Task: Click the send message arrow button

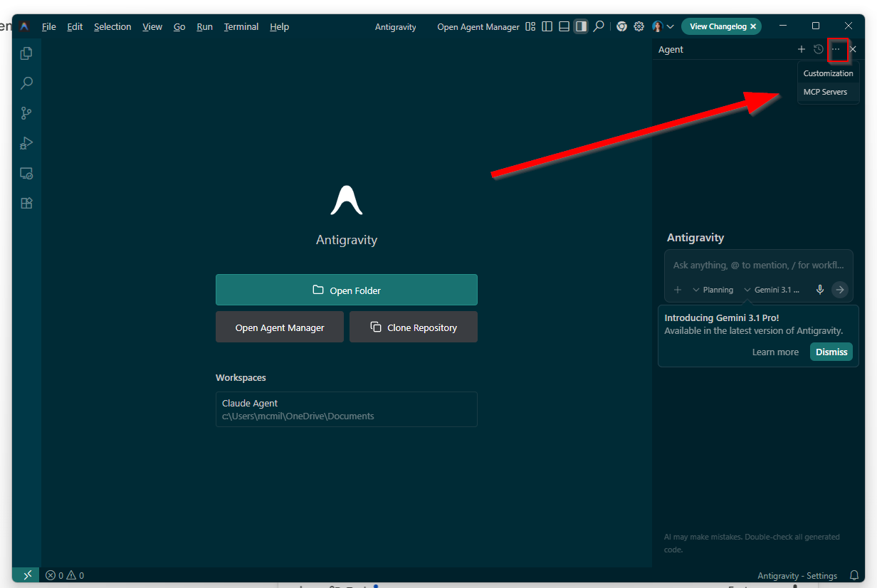Action: point(840,290)
